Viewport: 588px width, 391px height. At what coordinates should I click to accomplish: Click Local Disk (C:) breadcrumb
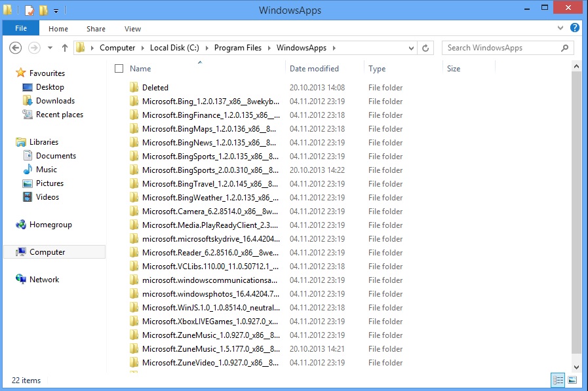click(x=174, y=48)
